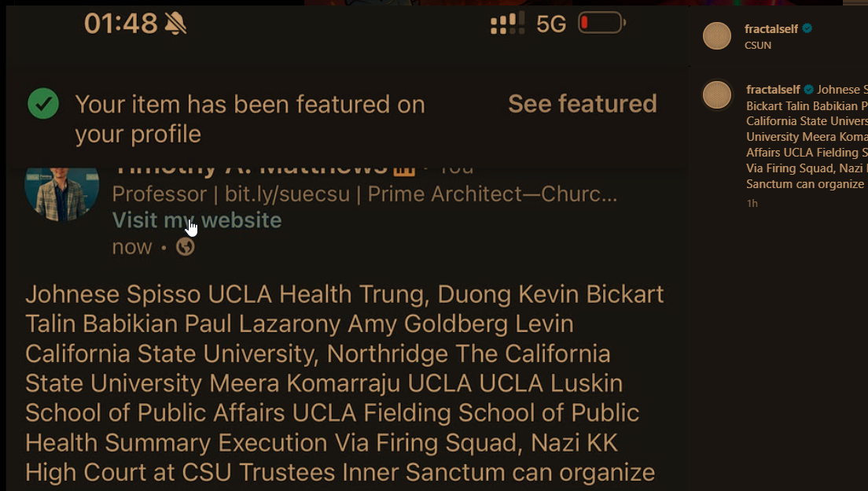Click the verified badge next to header fractalself
Screen dimensions: 868x491
pyautogui.click(x=807, y=28)
